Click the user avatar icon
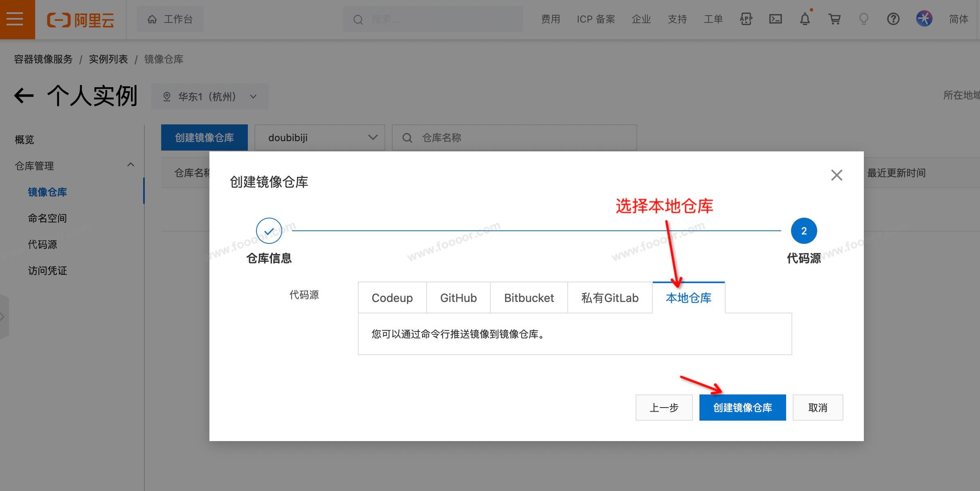This screenshot has height=491, width=980. pos(924,19)
